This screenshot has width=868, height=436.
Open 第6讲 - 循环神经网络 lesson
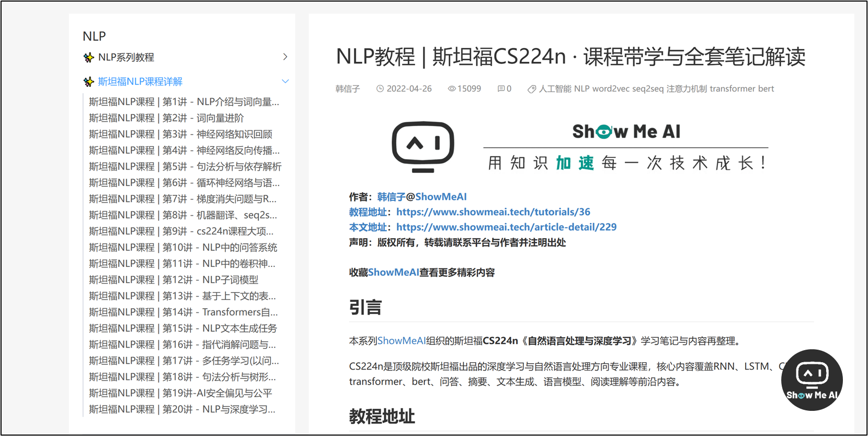[184, 183]
